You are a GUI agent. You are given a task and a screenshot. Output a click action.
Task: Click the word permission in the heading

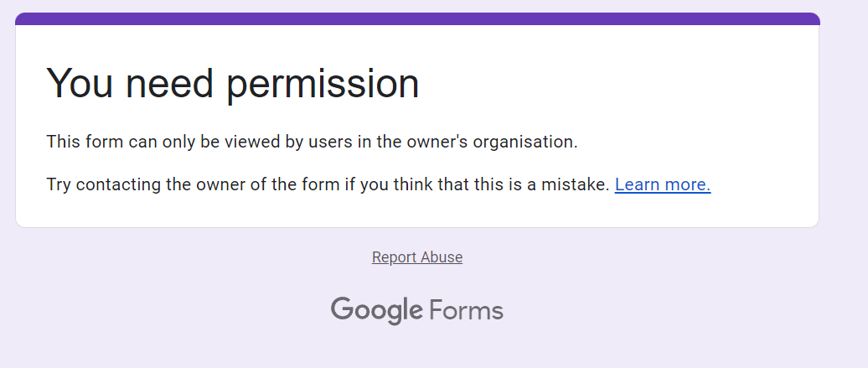coord(323,83)
